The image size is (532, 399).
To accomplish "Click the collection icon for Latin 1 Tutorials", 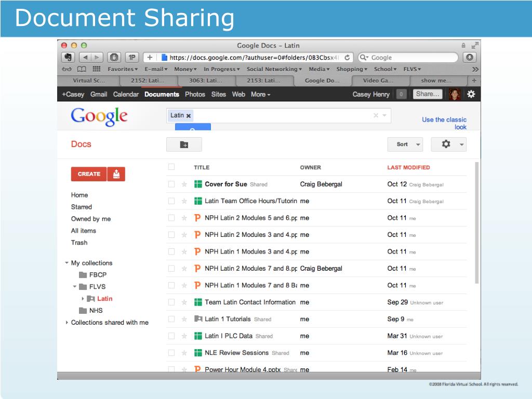I will click(198, 319).
